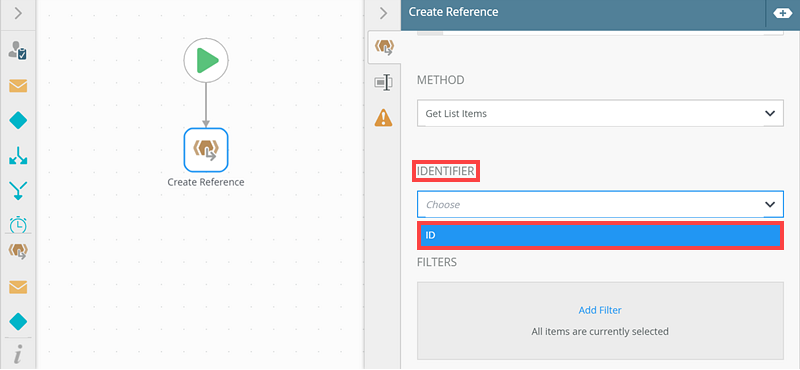The width and height of the screenshot is (800, 370).
Task: Choose the top Decision diamond in toolbox
Action: tap(18, 121)
